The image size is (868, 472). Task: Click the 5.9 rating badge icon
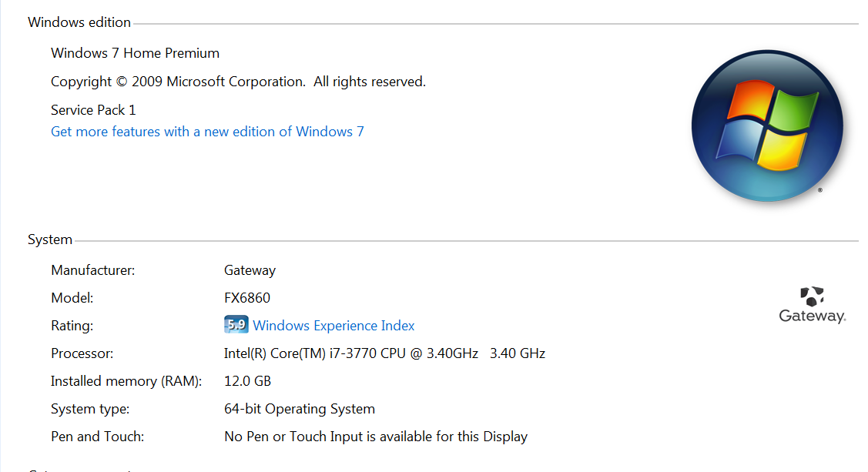click(x=236, y=324)
